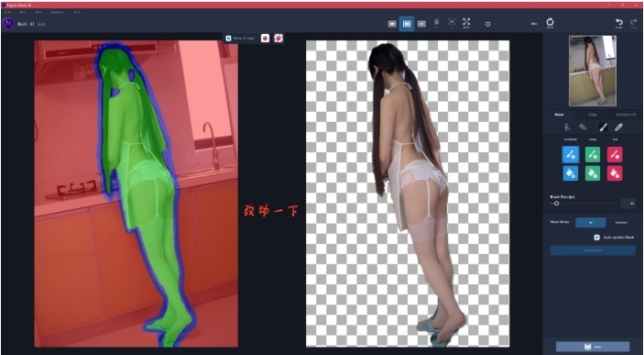Click the navigator preview thumbnail

click(593, 71)
